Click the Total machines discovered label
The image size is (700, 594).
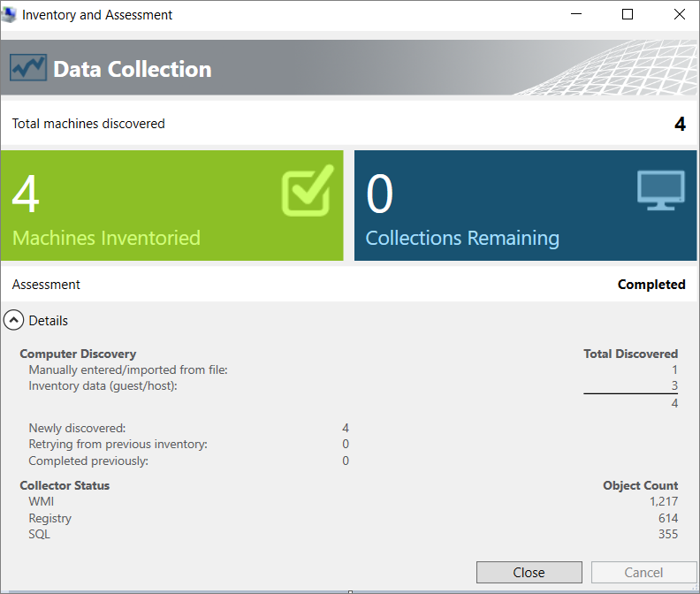click(x=88, y=124)
